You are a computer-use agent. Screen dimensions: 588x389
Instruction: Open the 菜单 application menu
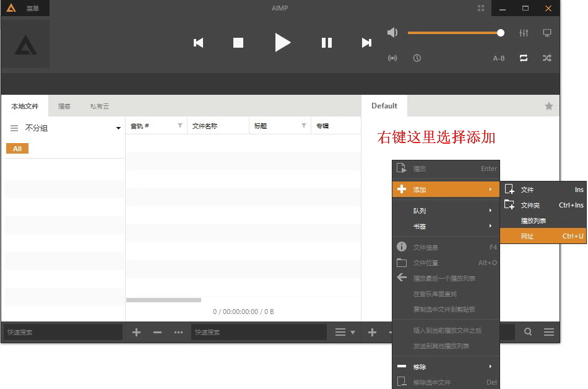[30, 8]
